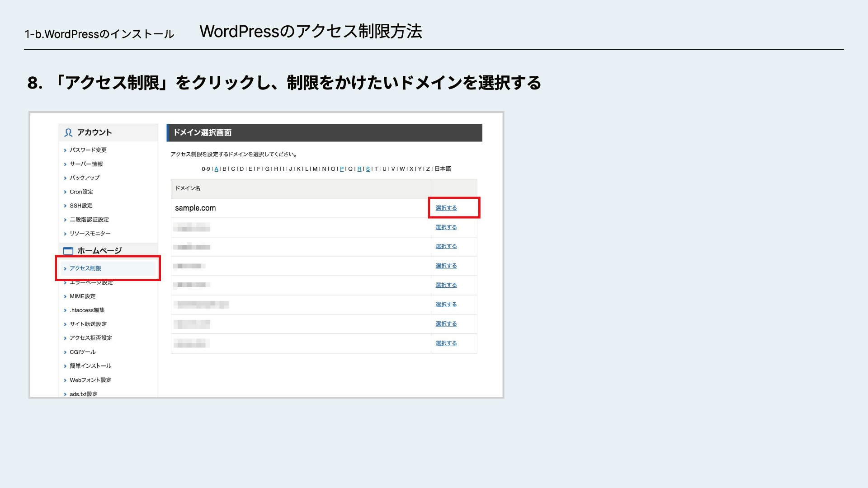The image size is (868, 488).
Task: Open SSH設定 sidebar link
Action: (x=81, y=206)
